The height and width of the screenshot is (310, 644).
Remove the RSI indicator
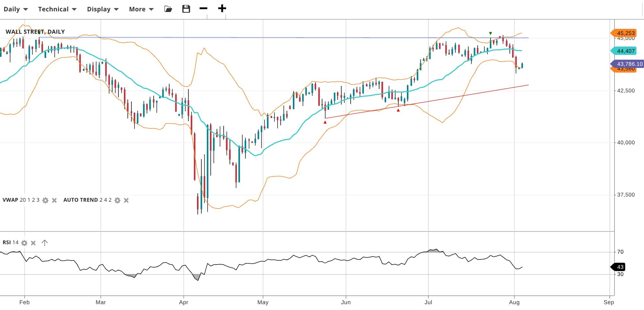33,243
